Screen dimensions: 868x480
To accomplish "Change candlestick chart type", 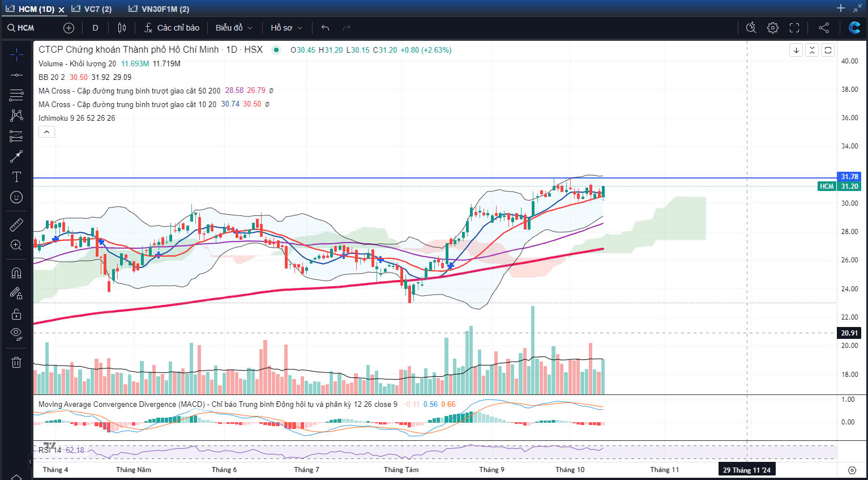I will tap(122, 28).
